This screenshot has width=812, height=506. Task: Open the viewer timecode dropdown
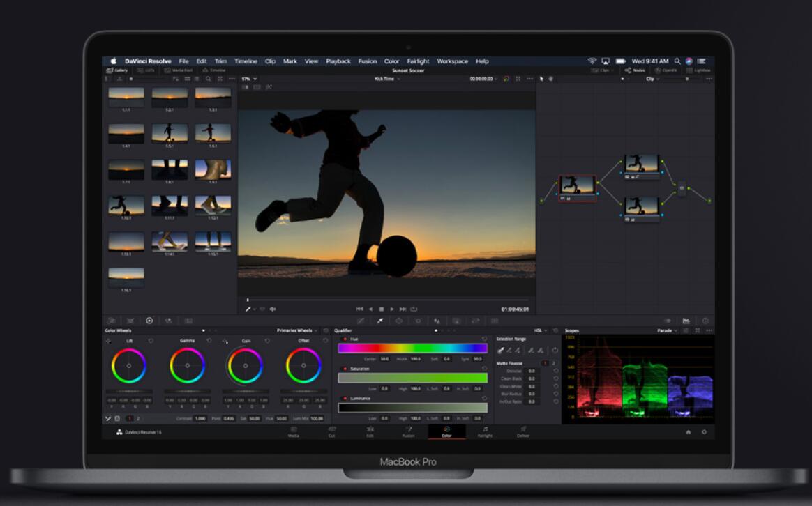tap(483, 79)
